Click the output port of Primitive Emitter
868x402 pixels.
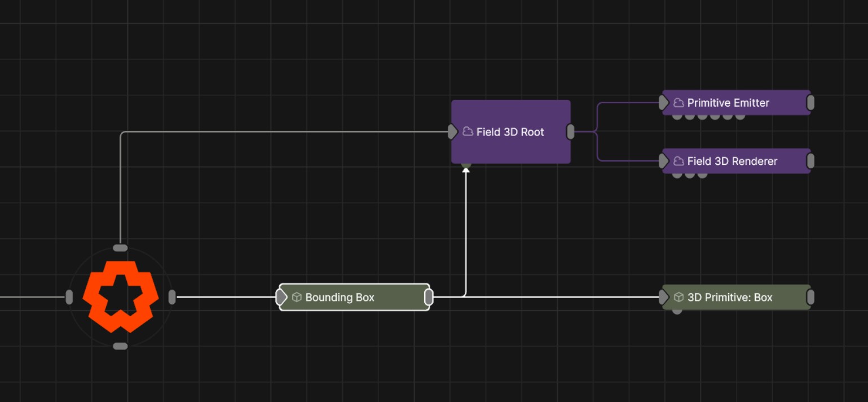[x=810, y=103]
